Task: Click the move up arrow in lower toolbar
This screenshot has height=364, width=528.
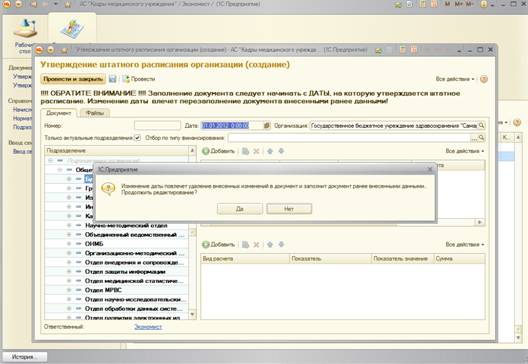Action: click(x=270, y=244)
